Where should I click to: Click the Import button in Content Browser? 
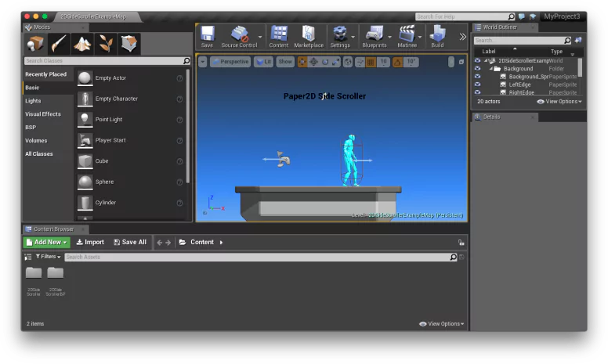[90, 242]
